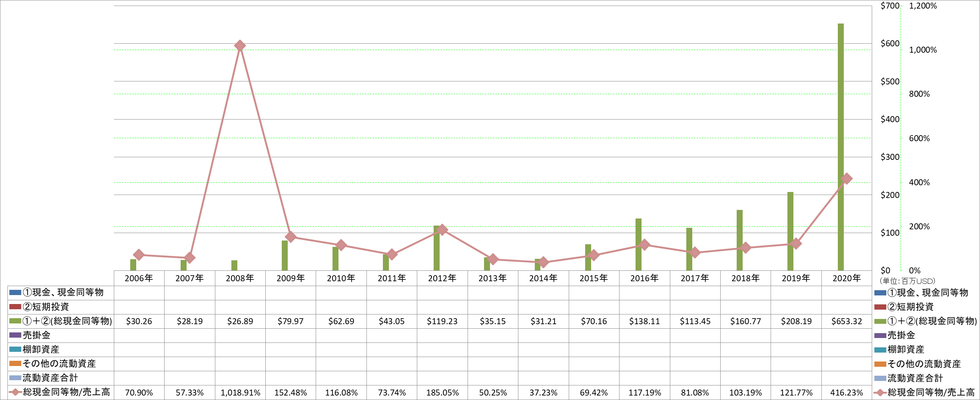Click the $70.16 table cell
This screenshot has width=980, height=400.
(594, 321)
